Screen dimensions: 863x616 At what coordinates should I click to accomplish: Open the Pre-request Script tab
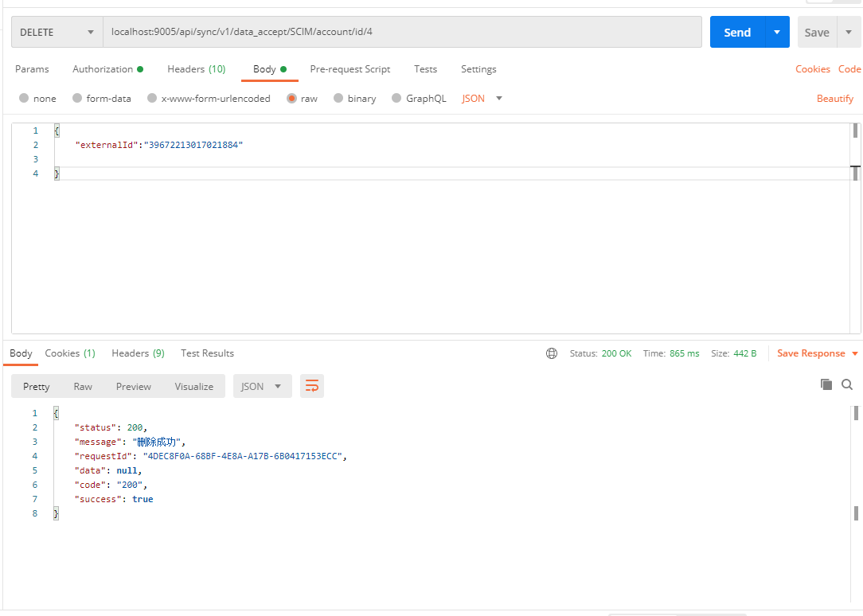point(350,69)
